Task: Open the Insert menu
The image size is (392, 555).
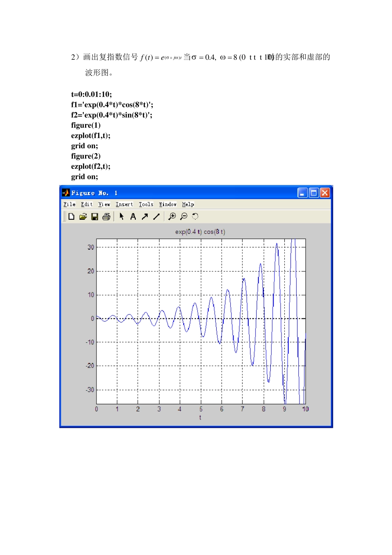Action: 124,204
